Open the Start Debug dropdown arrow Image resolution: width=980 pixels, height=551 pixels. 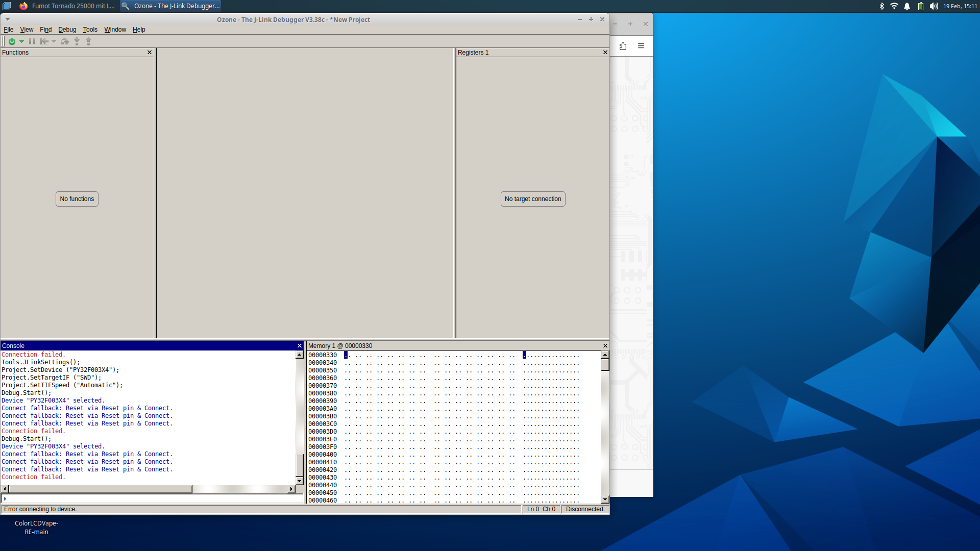pyautogui.click(x=21, y=42)
